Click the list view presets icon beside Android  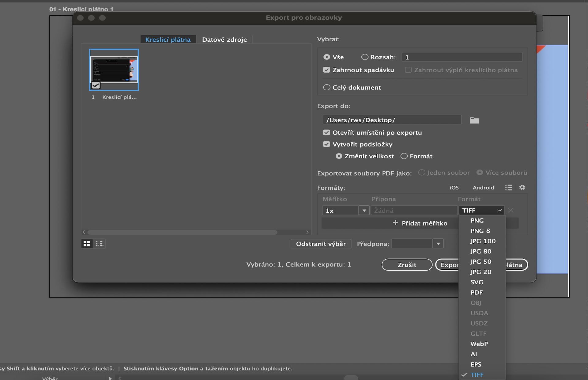[508, 187]
